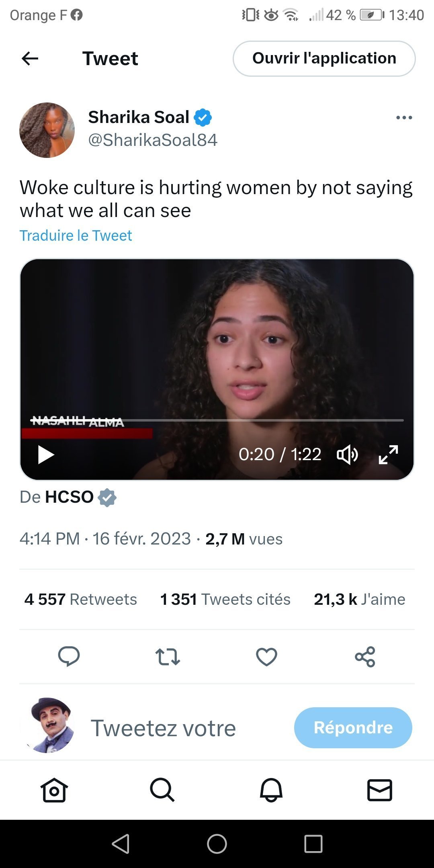The height and width of the screenshot is (868, 434).
Task: Expand the video to fullscreen
Action: click(x=388, y=454)
